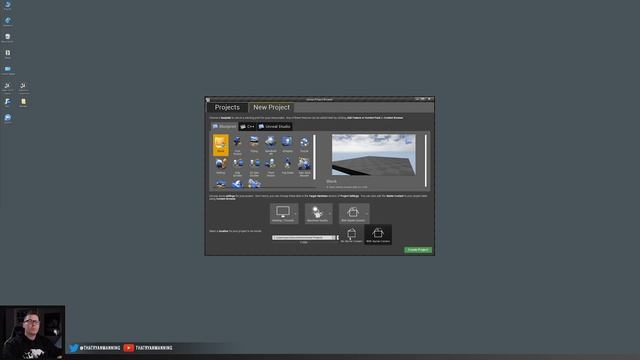Select the Top Down template
Image resolution: width=640 pixels, height=360 pixels.
coord(287,167)
